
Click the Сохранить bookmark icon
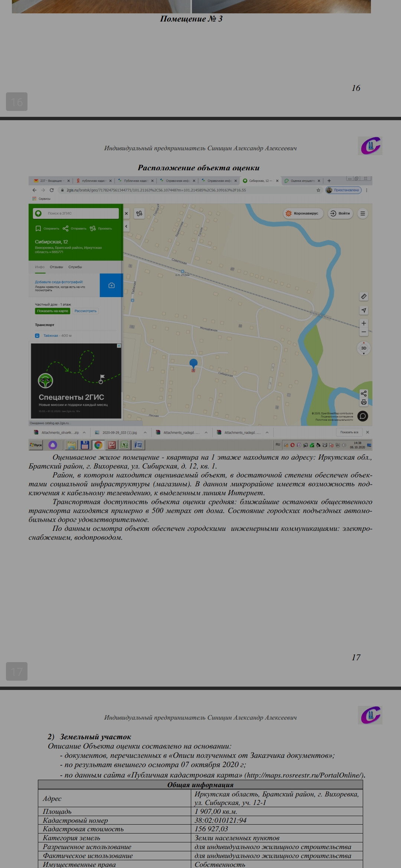point(38,228)
